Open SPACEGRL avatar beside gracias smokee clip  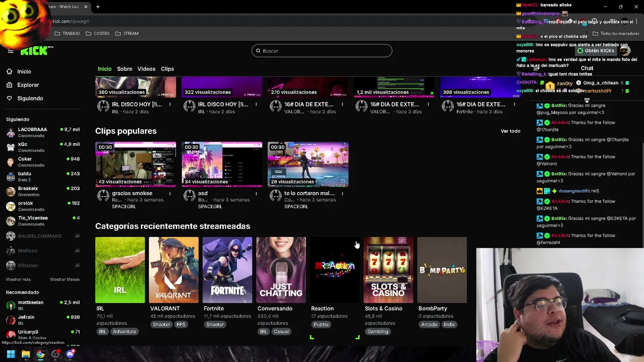click(x=103, y=195)
